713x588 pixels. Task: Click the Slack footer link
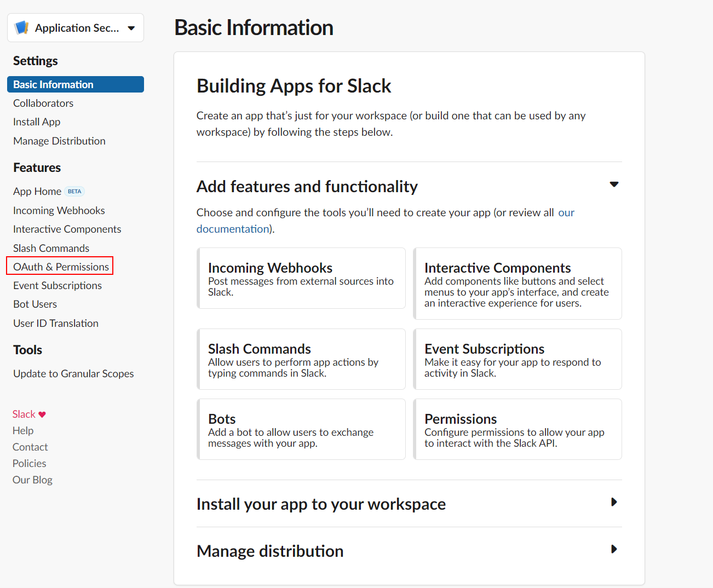pos(24,414)
